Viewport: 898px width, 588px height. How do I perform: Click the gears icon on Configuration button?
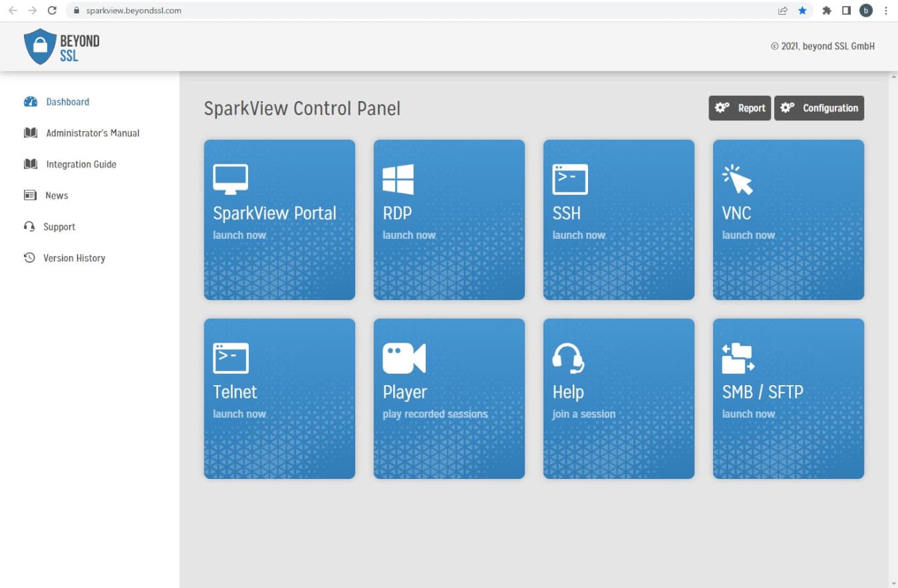pyautogui.click(x=788, y=108)
